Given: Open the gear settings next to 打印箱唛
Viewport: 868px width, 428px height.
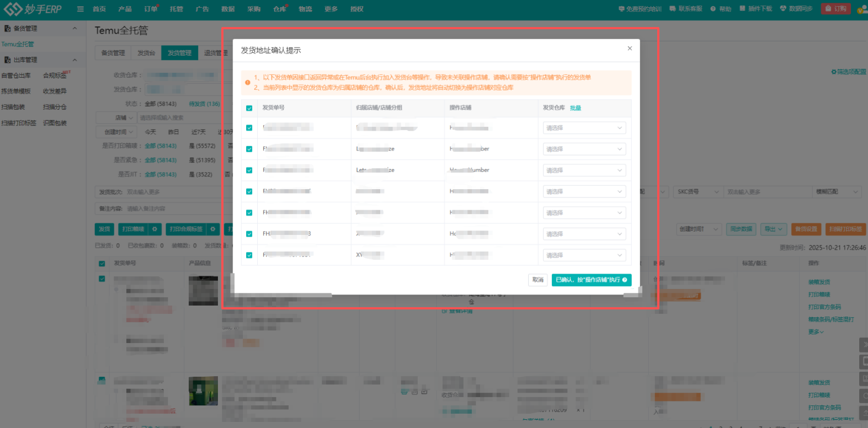Looking at the screenshot, I should [x=155, y=229].
